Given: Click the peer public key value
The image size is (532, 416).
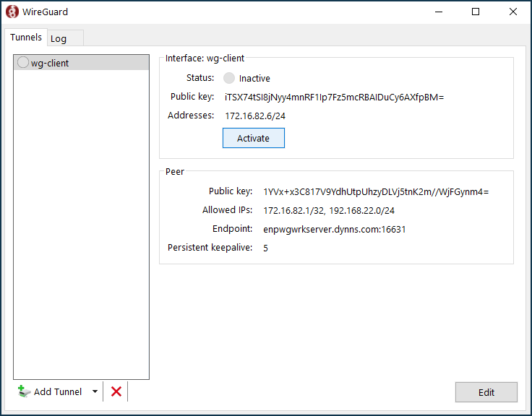Looking at the screenshot, I should (376, 191).
